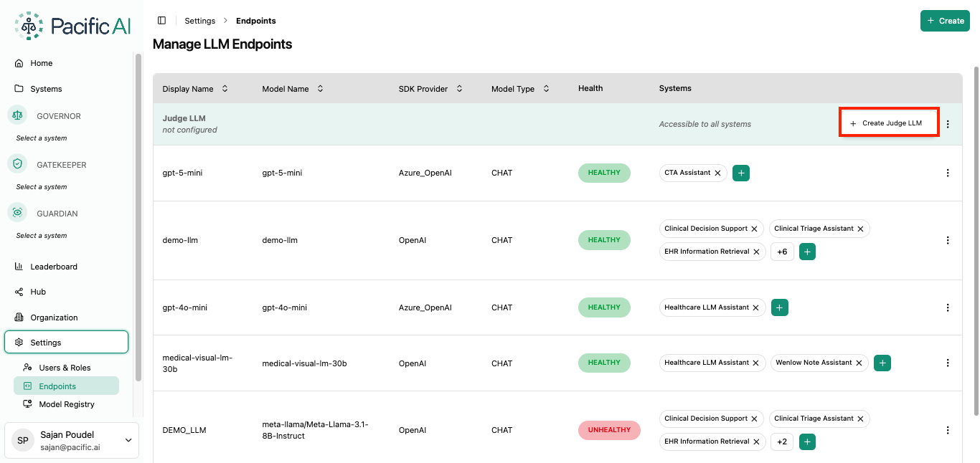This screenshot has height=463, width=980.
Task: Open Users & Roles settings
Action: pyautogui.click(x=66, y=368)
